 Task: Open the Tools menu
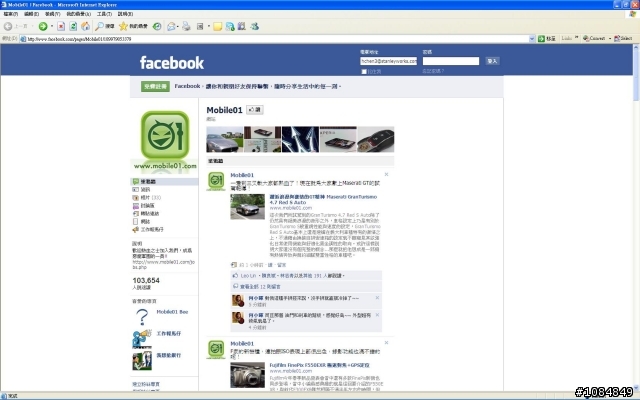pyautogui.click(x=104, y=14)
